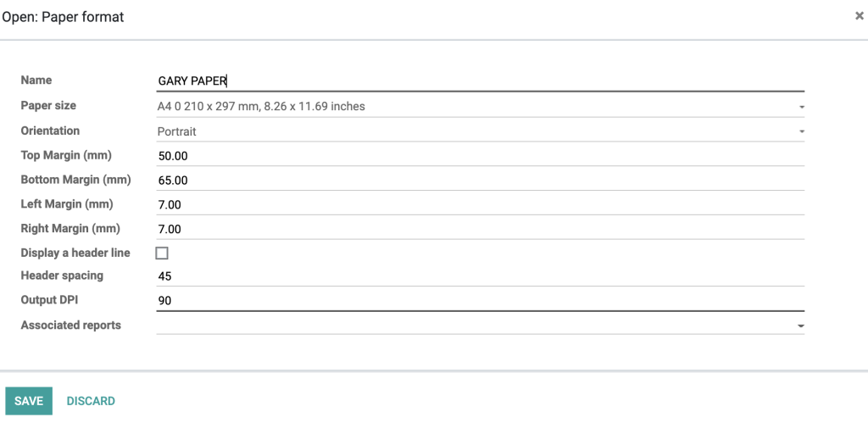Open the Orientation dropdown
This screenshot has width=868, height=434.
tap(480, 131)
